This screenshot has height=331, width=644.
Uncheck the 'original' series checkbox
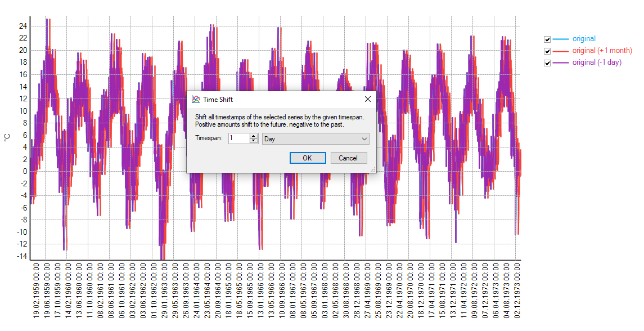pos(547,39)
